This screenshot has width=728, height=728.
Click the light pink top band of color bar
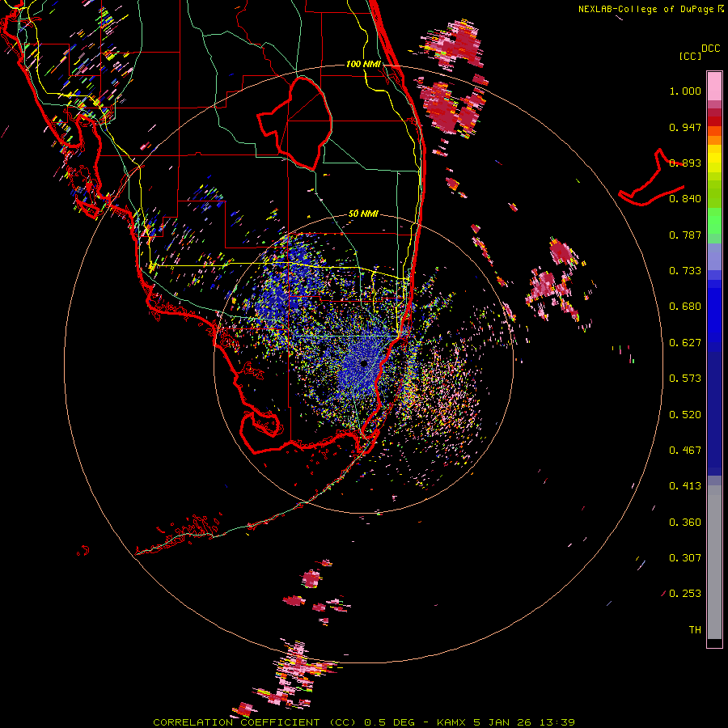714,87
